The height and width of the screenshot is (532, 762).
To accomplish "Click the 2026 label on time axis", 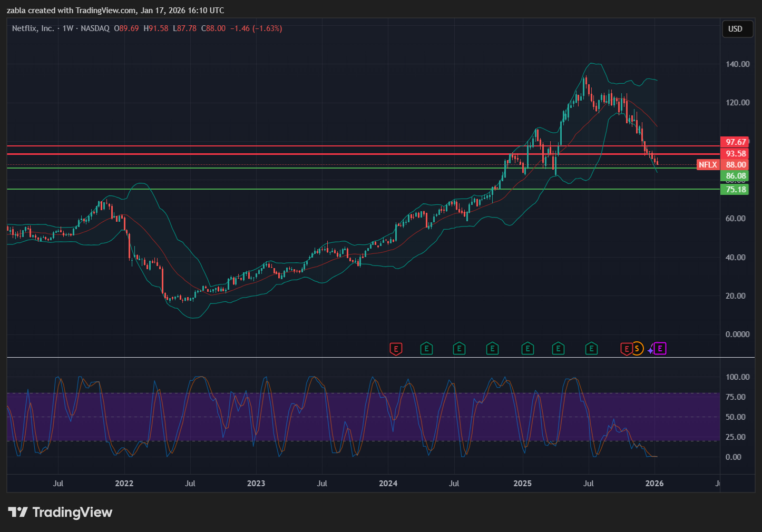I will click(x=654, y=484).
